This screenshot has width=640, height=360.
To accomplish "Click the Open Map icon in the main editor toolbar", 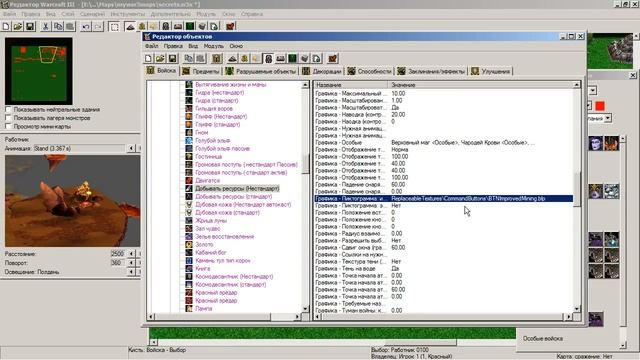I will [18, 27].
